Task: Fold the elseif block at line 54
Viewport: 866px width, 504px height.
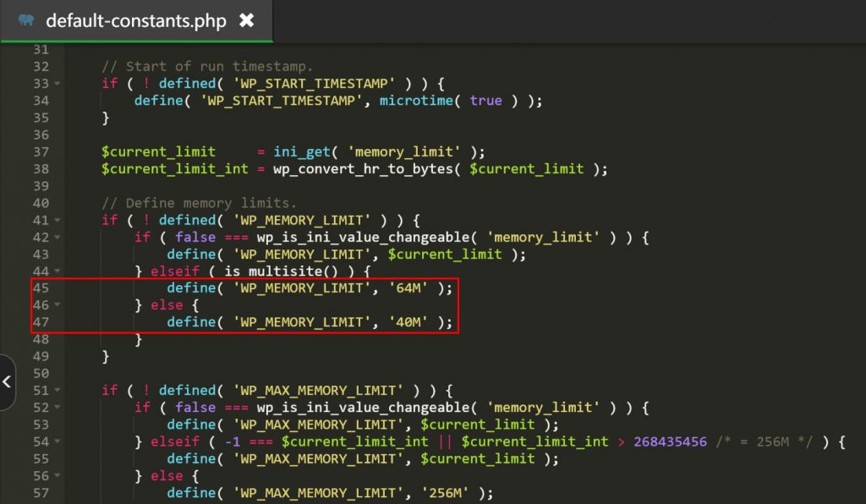Action: (x=57, y=442)
